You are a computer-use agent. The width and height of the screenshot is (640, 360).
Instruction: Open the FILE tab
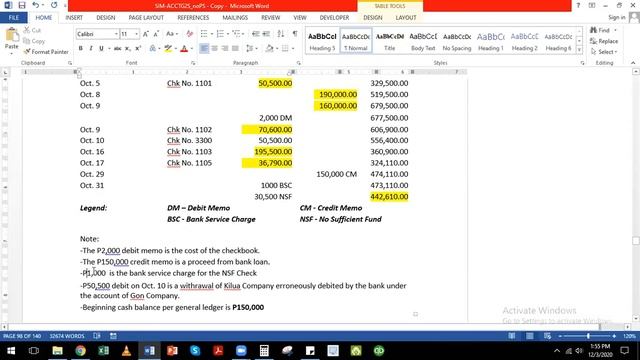pyautogui.click(x=13, y=18)
